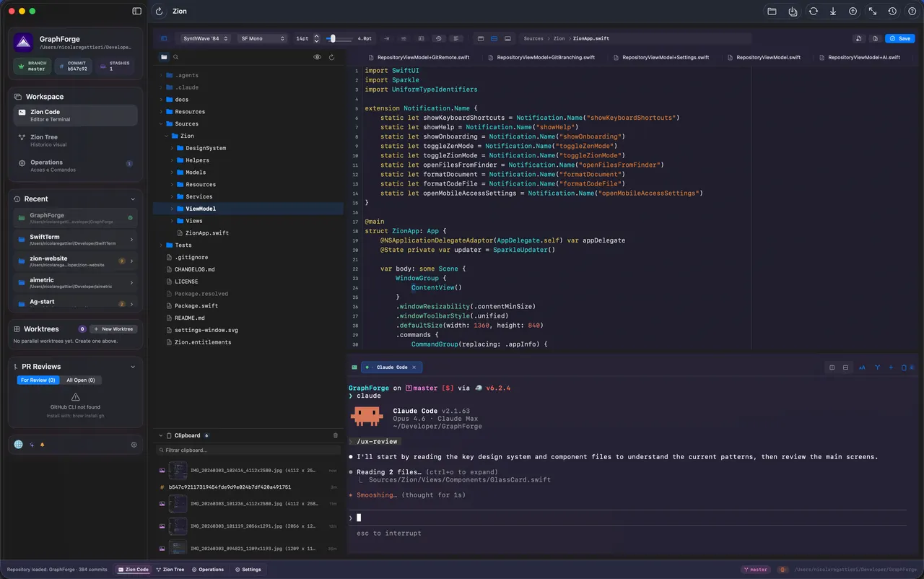Open folder icon in top-right toolbar
Viewport: 924px width, 579px height.
click(772, 12)
